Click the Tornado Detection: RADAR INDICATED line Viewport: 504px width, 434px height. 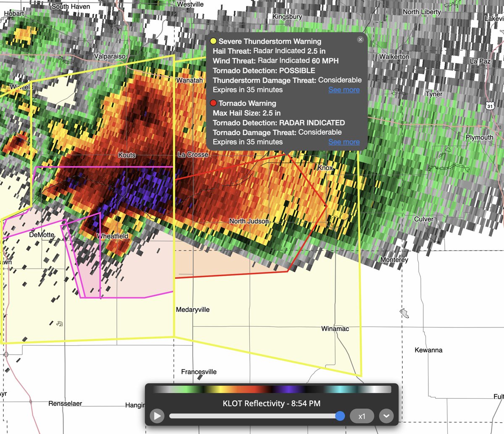pos(279,123)
